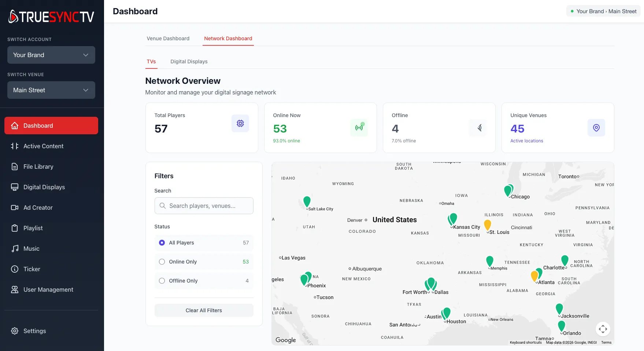Viewport: 644px width, 351px height.
Task: Click the TrueSyncTV logo
Action: pos(51,17)
